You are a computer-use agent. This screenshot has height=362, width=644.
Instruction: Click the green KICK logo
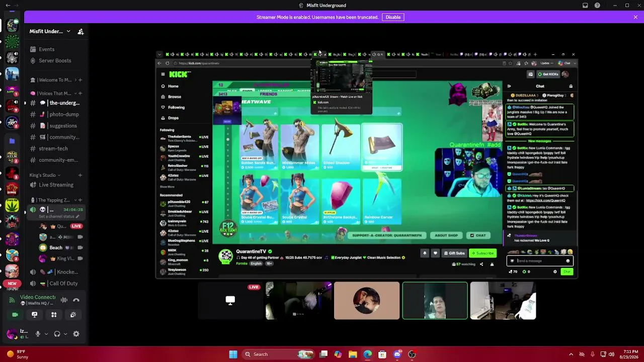tap(179, 74)
